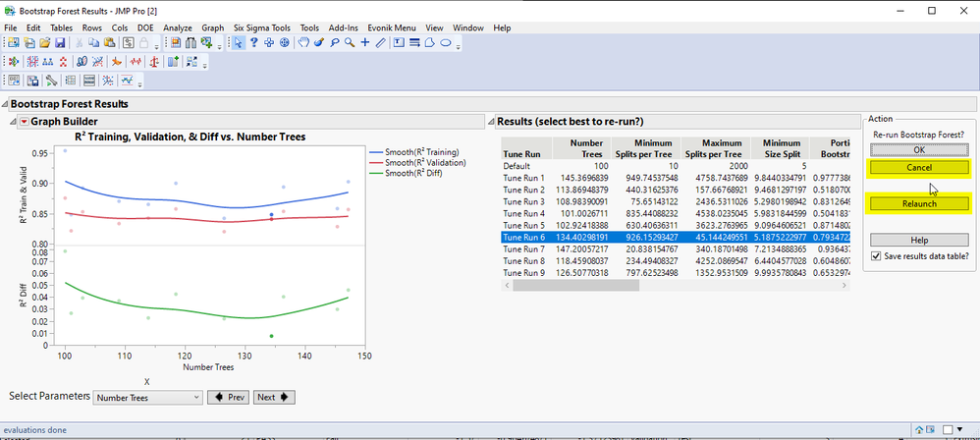Collapse the Results table section
Viewport: 980px width, 440px height.
[490, 122]
